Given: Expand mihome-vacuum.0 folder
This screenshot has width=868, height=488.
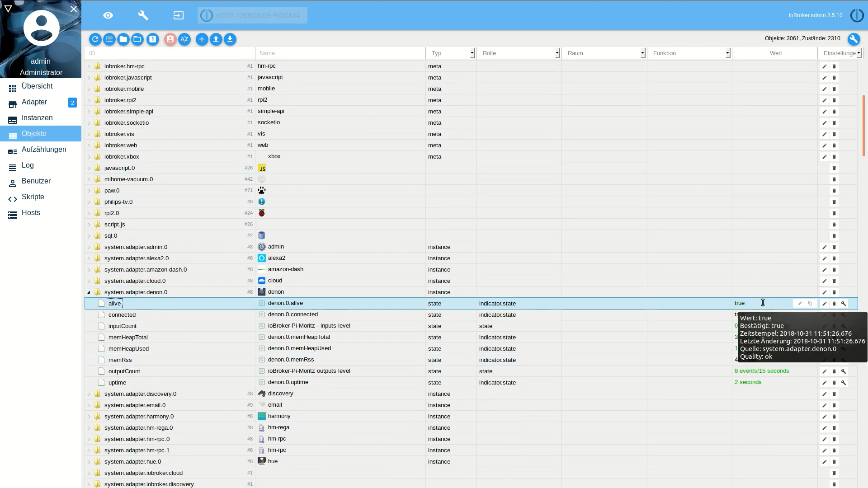Looking at the screenshot, I should pyautogui.click(x=89, y=179).
